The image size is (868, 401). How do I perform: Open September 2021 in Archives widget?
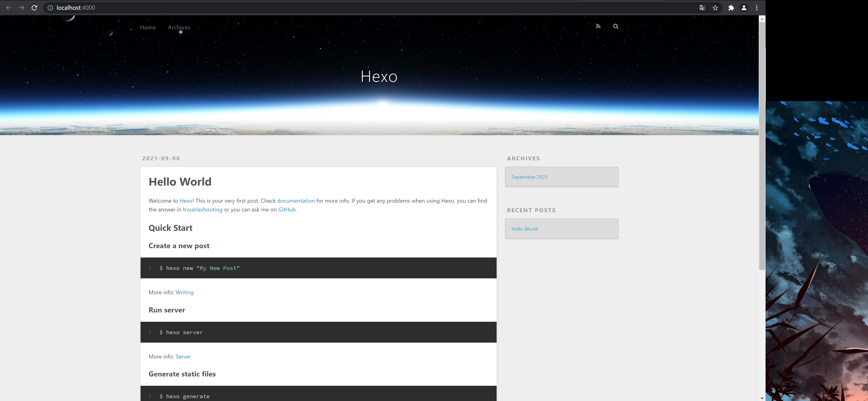pyautogui.click(x=529, y=177)
